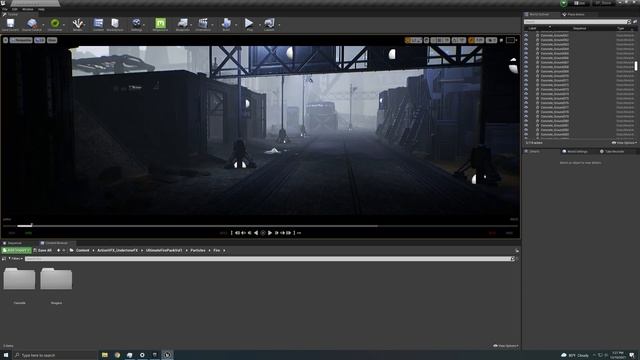Screen dimensions: 640x360
Task: Click the Play toolbar icon
Action: pyautogui.click(x=249, y=24)
